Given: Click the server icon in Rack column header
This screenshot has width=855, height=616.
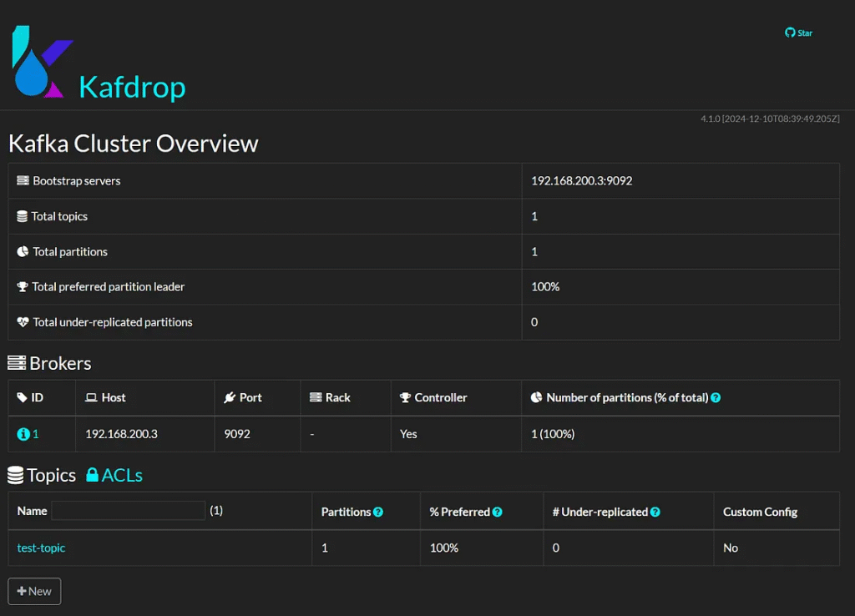Looking at the screenshot, I should tap(316, 397).
